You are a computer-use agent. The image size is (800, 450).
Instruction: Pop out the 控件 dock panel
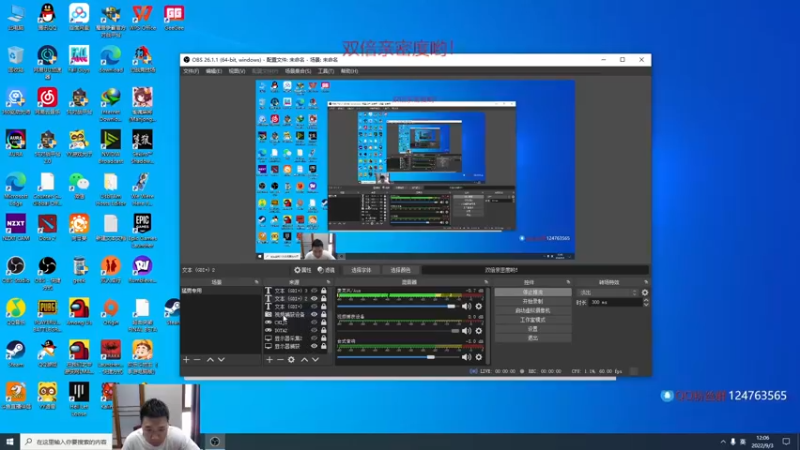pos(568,282)
